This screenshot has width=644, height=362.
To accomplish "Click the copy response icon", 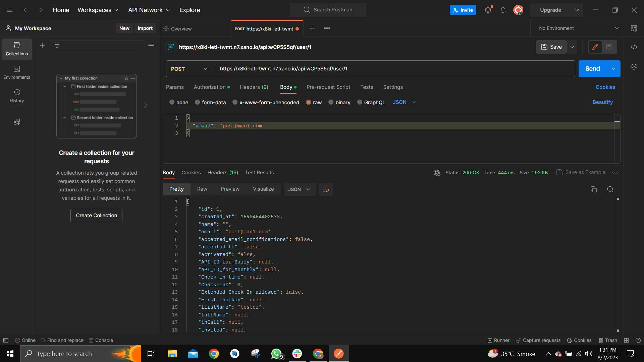I will tap(593, 189).
